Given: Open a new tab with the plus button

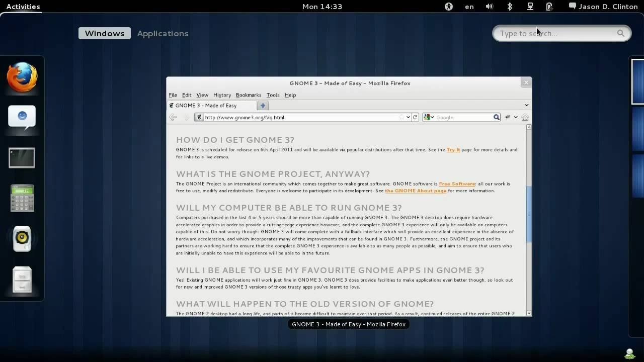Looking at the screenshot, I should tap(263, 105).
